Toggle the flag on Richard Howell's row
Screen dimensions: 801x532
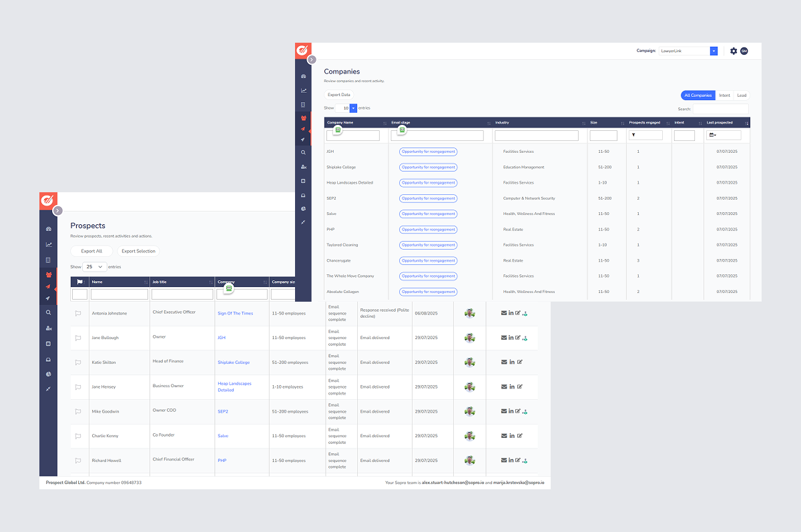pos(78,461)
